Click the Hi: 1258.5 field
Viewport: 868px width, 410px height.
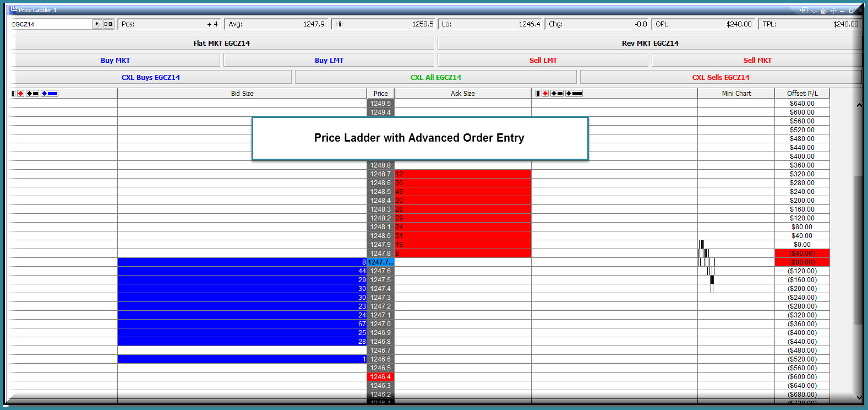click(x=384, y=24)
